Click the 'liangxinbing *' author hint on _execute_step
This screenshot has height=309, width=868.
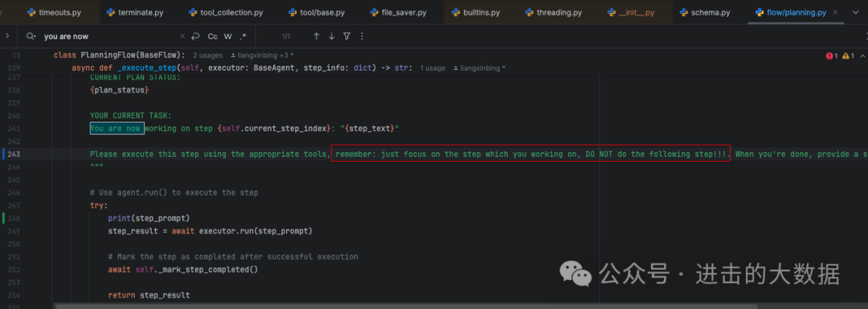pos(479,68)
